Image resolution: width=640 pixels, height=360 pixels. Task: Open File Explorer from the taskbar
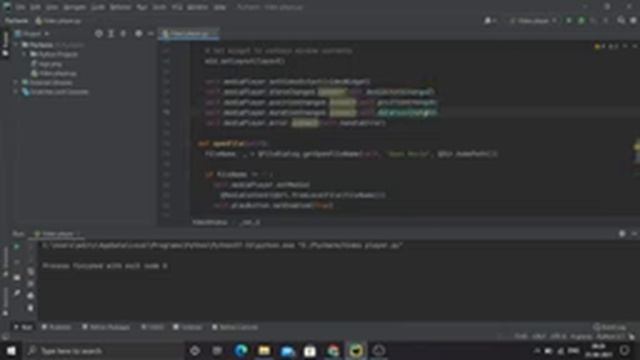coord(264,351)
